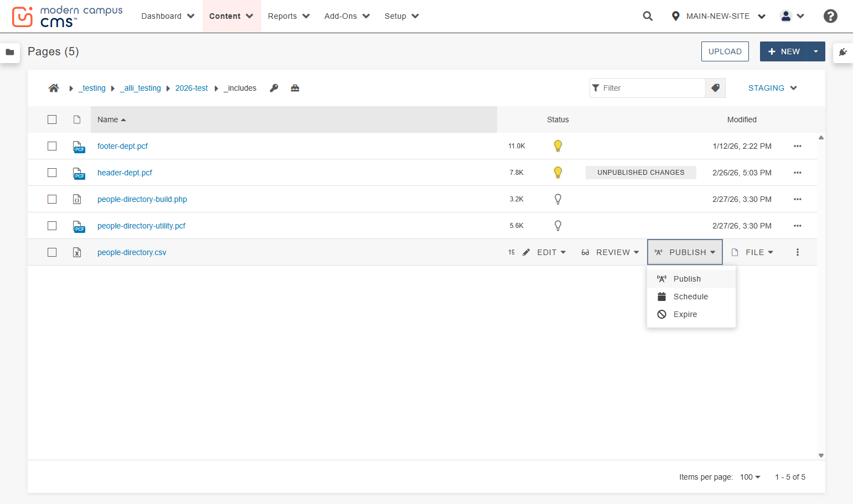Viewport: 853px width, 504px height.
Task: Check the box for footer-dept.pcf
Action: click(52, 146)
